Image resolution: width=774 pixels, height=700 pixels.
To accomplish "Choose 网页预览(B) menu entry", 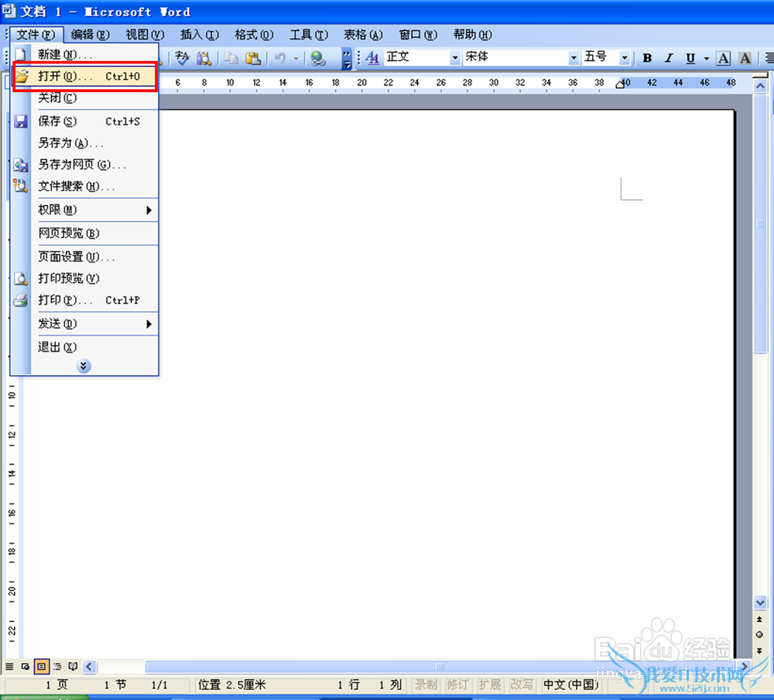I will tap(85, 234).
